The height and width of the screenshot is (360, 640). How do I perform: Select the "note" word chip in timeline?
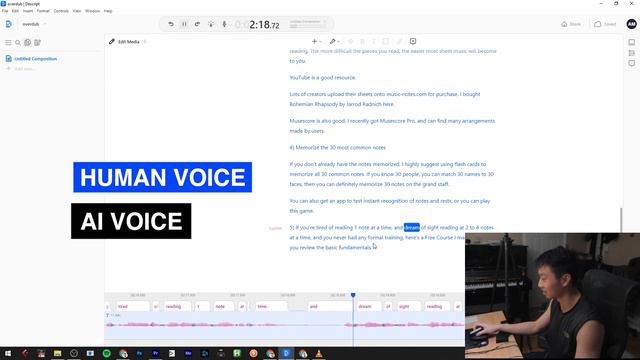click(224, 307)
